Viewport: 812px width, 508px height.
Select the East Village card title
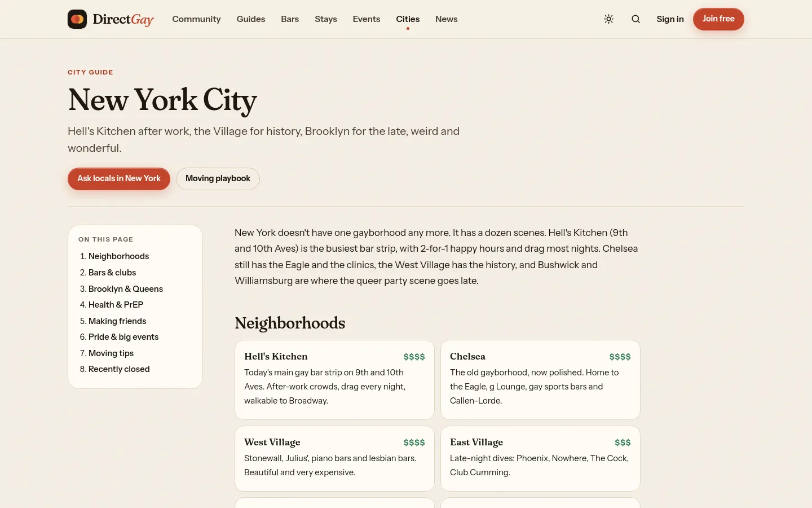tap(476, 443)
